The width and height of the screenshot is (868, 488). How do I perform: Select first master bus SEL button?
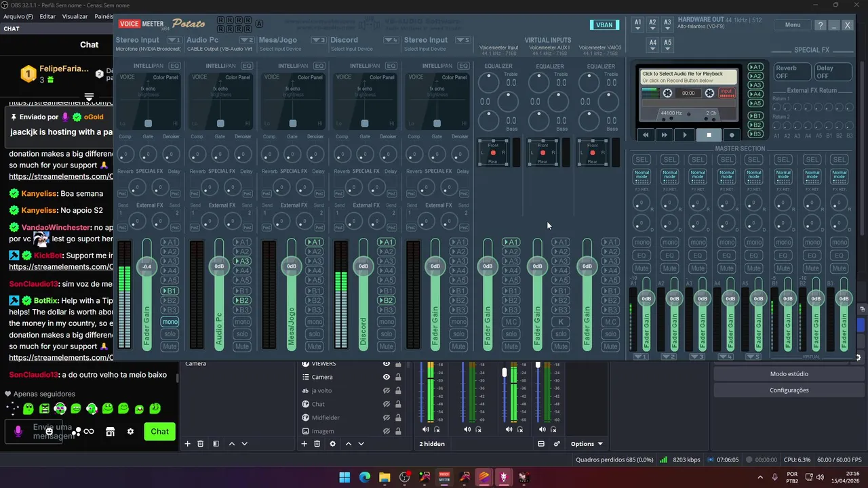click(x=642, y=160)
